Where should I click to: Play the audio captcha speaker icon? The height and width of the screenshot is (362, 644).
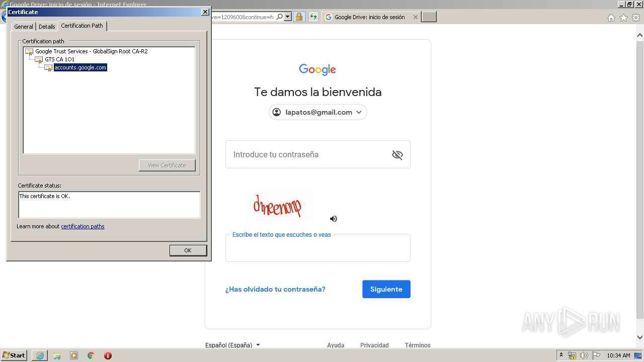(334, 219)
